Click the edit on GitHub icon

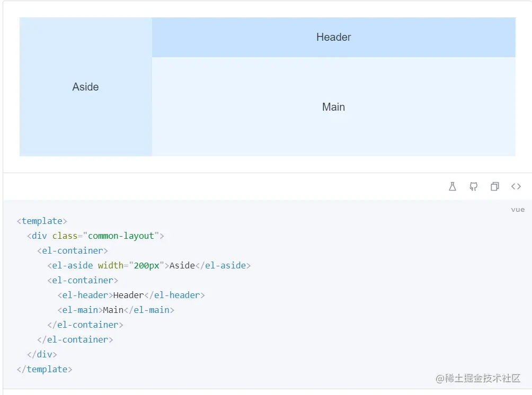click(x=474, y=186)
